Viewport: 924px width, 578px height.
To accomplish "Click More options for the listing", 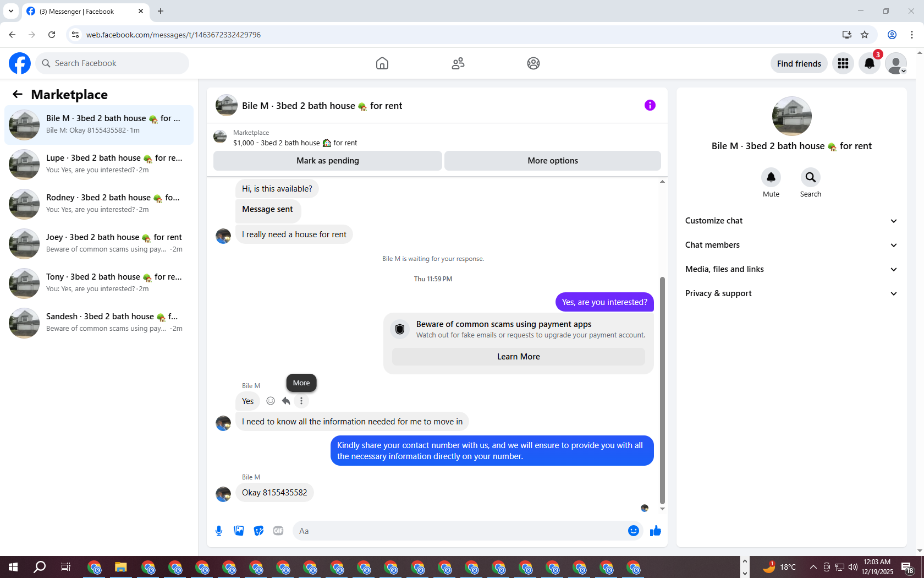I will [x=553, y=161].
